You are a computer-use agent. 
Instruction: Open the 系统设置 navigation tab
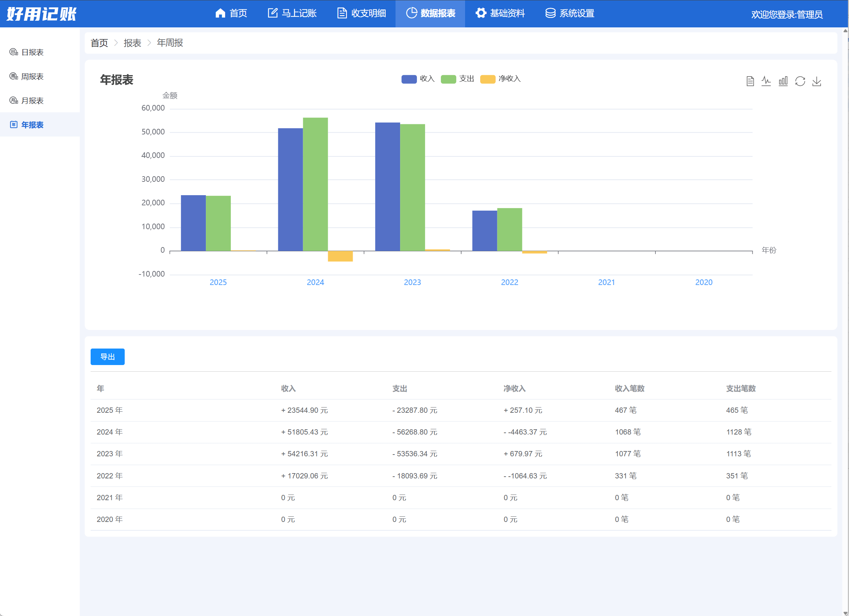click(570, 13)
